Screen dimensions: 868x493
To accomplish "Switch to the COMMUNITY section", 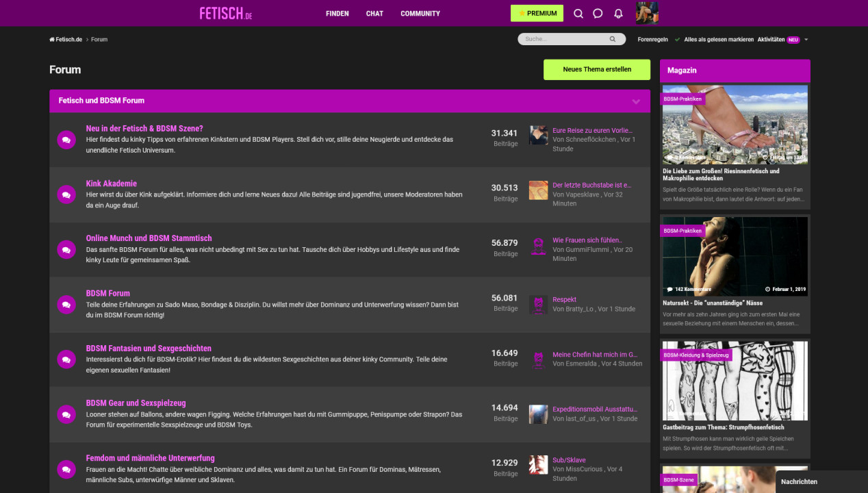I will click(420, 13).
